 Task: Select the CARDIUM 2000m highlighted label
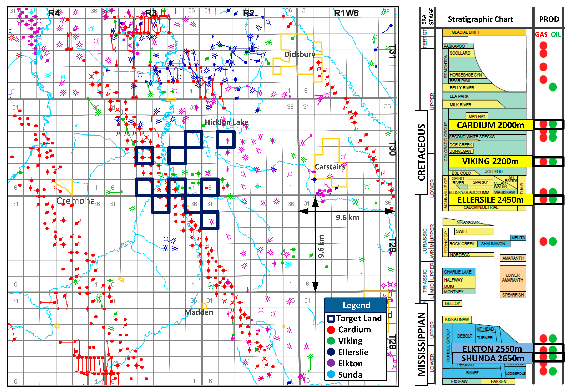(x=490, y=125)
